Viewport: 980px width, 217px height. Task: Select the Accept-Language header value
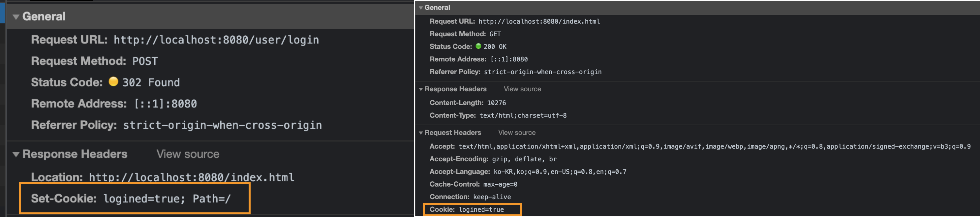click(x=560, y=171)
